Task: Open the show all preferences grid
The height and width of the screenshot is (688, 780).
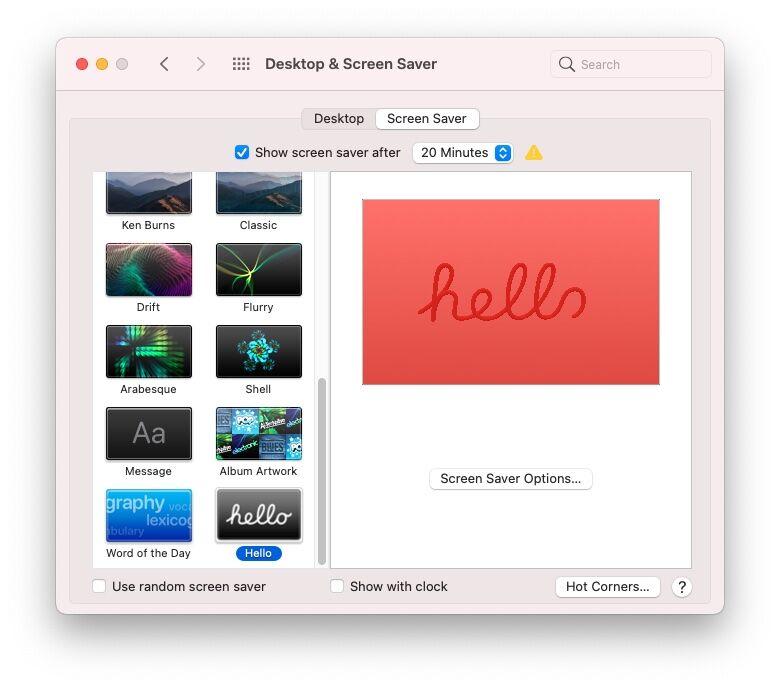Action: [x=241, y=64]
